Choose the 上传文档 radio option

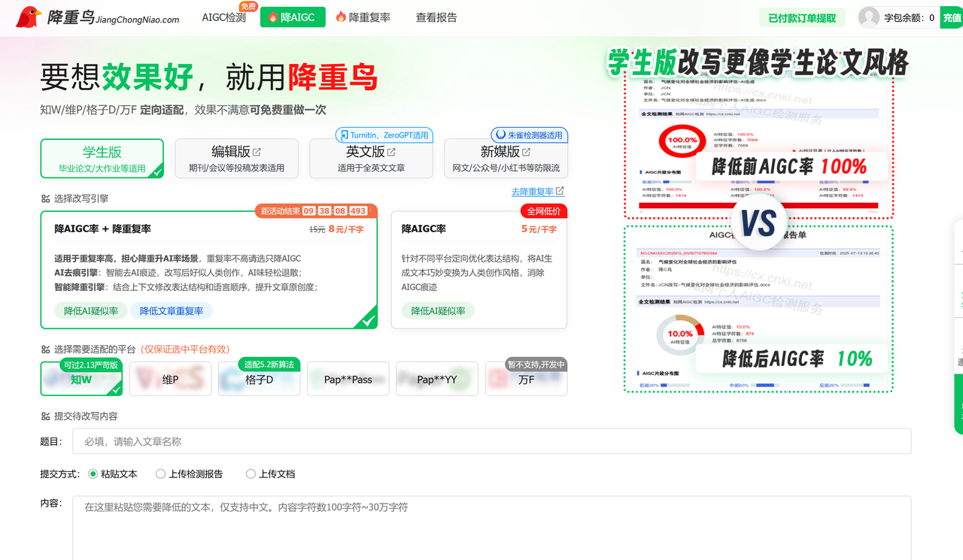(251, 474)
